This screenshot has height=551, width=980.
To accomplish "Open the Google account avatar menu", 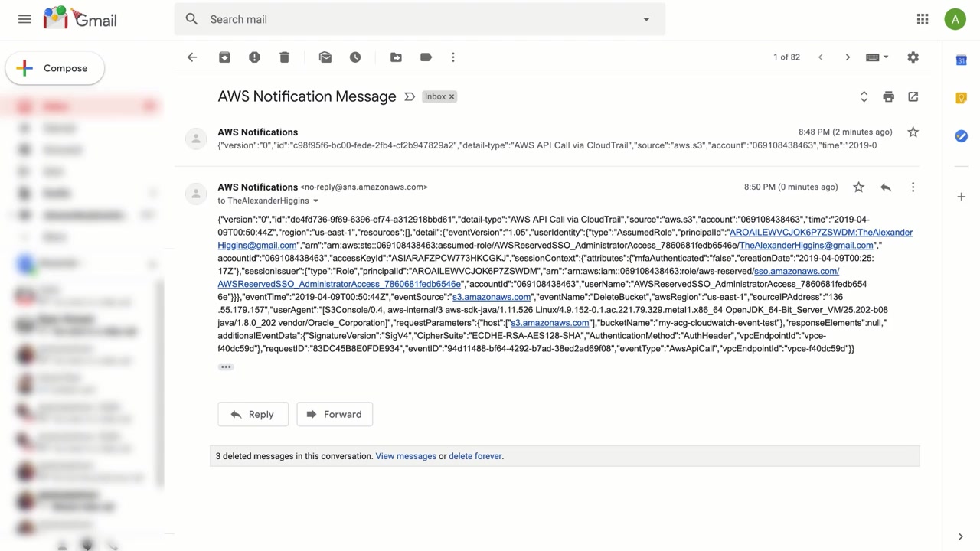I will click(955, 19).
